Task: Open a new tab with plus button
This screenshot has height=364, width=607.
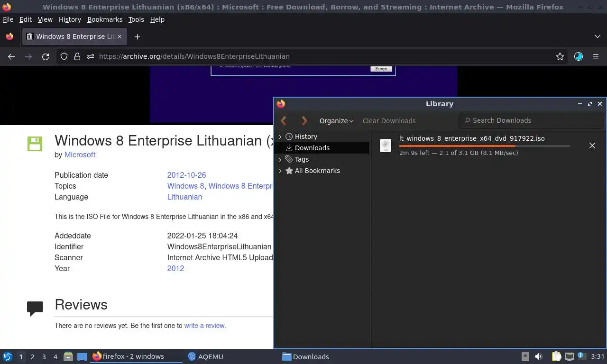Action: pos(137,36)
